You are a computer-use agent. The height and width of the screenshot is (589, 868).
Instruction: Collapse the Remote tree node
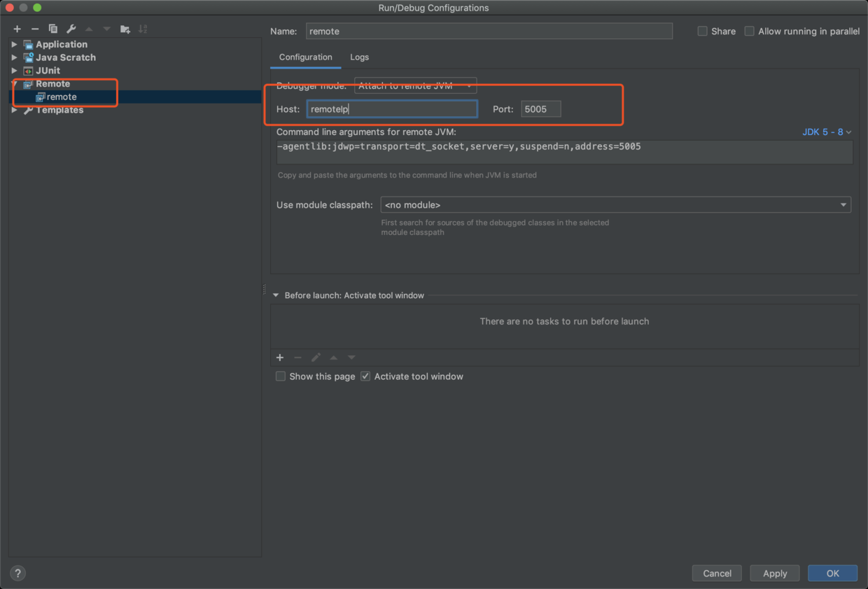[x=14, y=84]
